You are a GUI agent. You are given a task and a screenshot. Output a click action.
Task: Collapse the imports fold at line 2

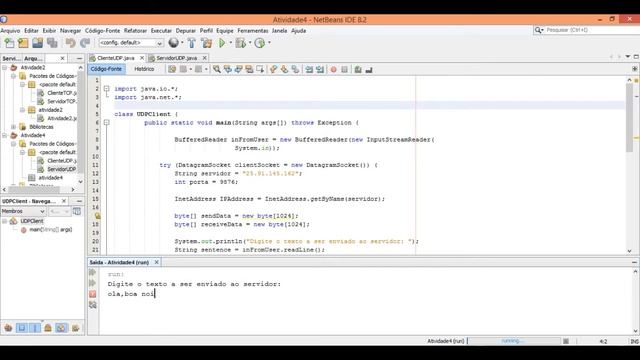[107, 89]
